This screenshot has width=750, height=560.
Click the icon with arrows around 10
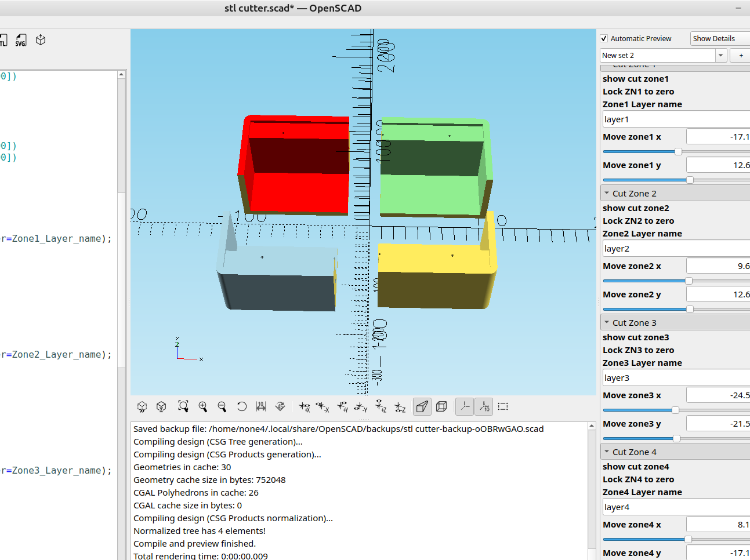click(x=261, y=406)
